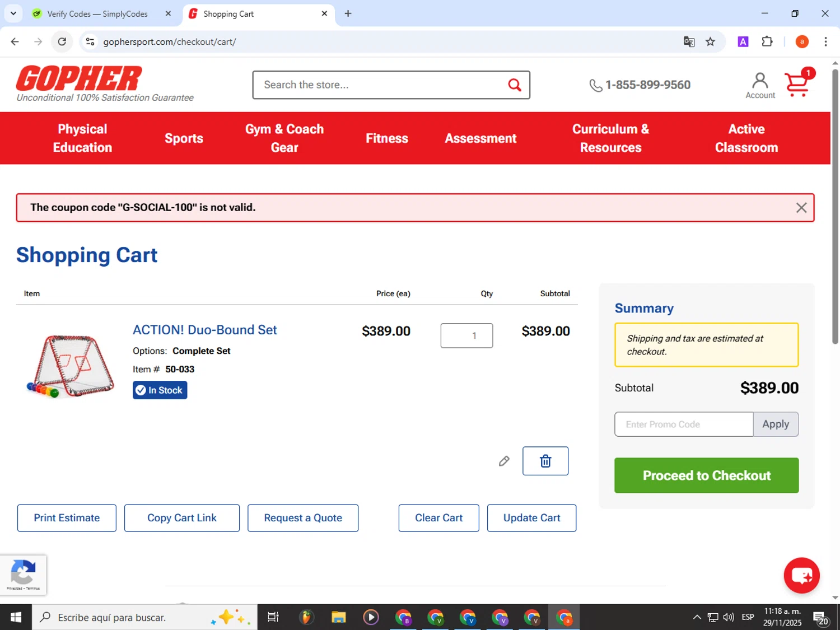This screenshot has height=630, width=840.
Task: Reload the page with the refresh icon
Action: tap(62, 41)
